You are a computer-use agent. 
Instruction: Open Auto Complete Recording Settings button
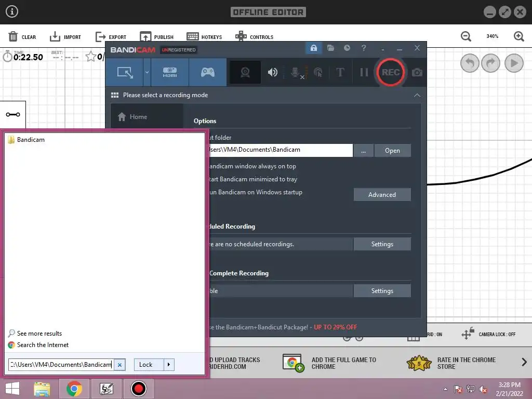[x=382, y=291]
